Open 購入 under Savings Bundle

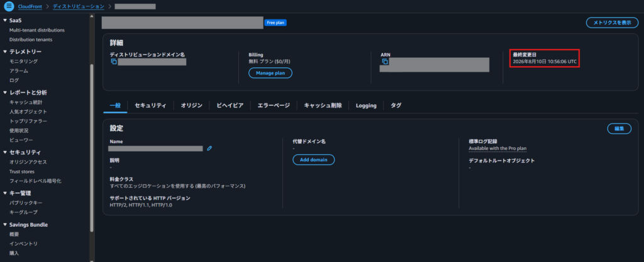(14, 253)
